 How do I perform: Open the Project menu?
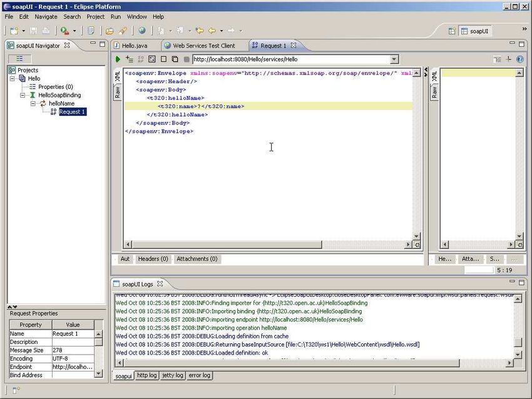click(95, 17)
